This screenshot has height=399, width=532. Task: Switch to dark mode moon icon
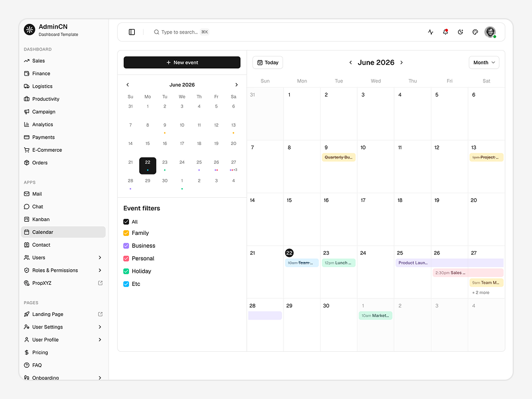(x=460, y=32)
